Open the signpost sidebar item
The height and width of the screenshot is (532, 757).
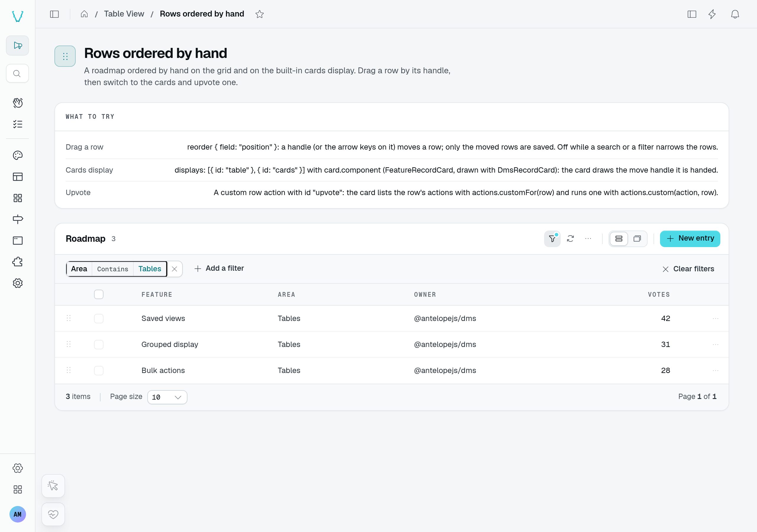pyautogui.click(x=17, y=219)
